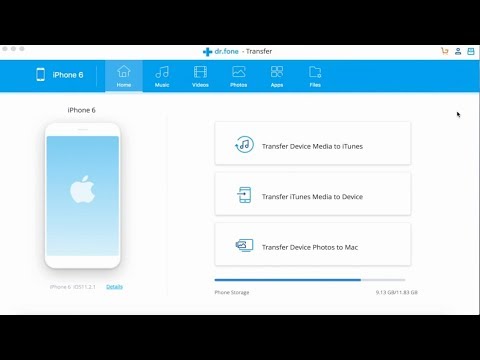Click the 9.13 GB/11.83 GB storage text
The height and width of the screenshot is (360, 480).
tap(397, 292)
